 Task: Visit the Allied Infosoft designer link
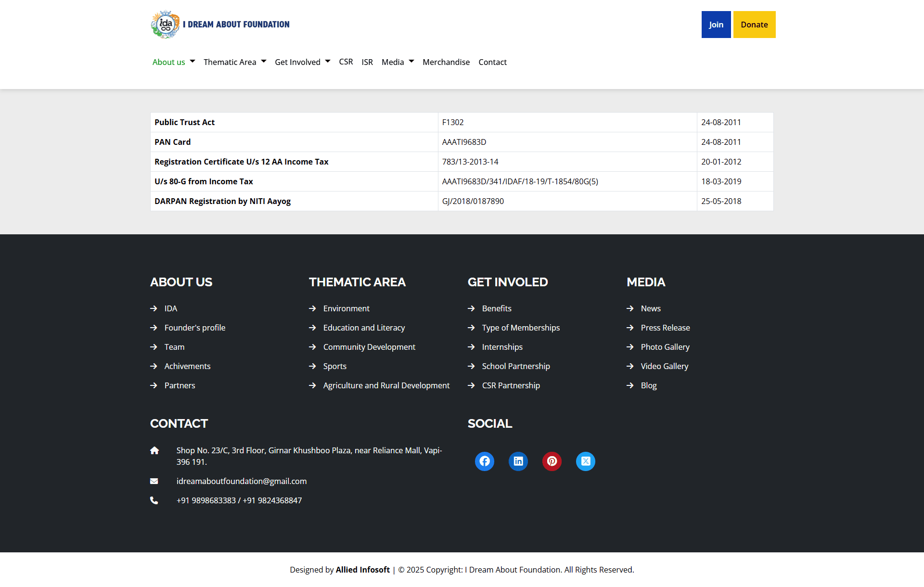362,570
